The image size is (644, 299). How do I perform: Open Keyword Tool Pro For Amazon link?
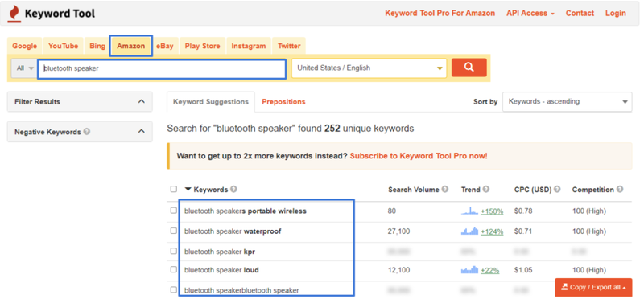pyautogui.click(x=440, y=13)
